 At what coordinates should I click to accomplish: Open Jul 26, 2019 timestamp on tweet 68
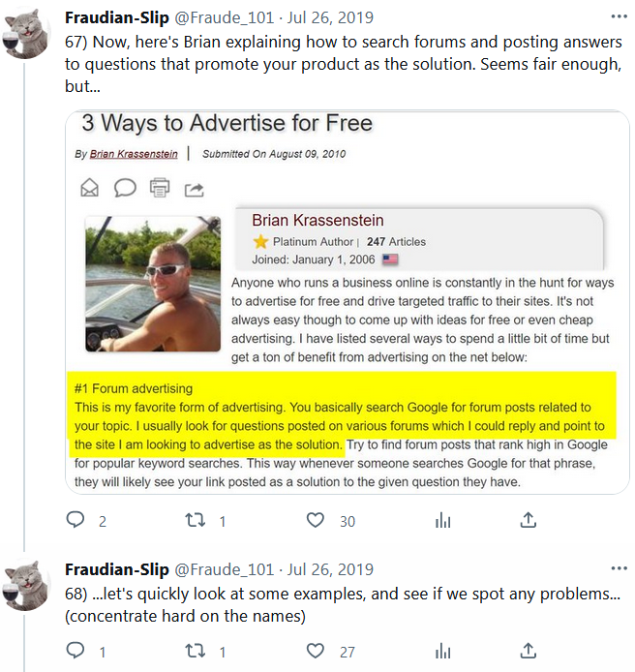point(330,568)
